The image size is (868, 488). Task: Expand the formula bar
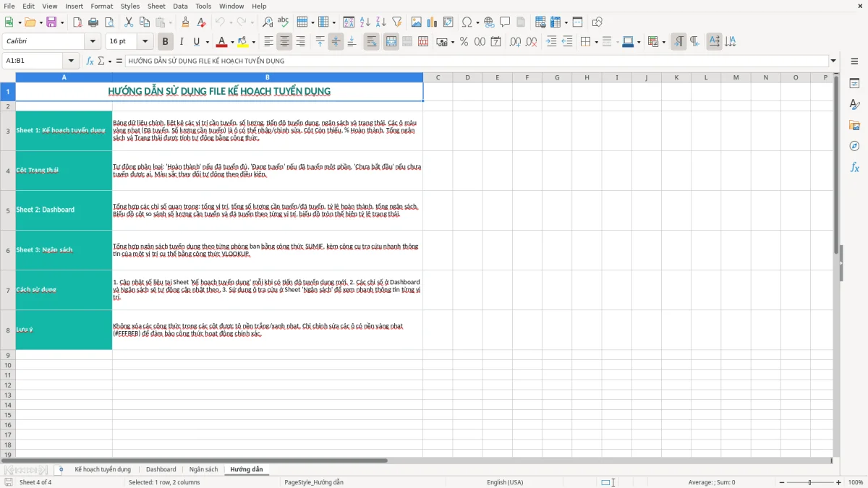(x=833, y=61)
